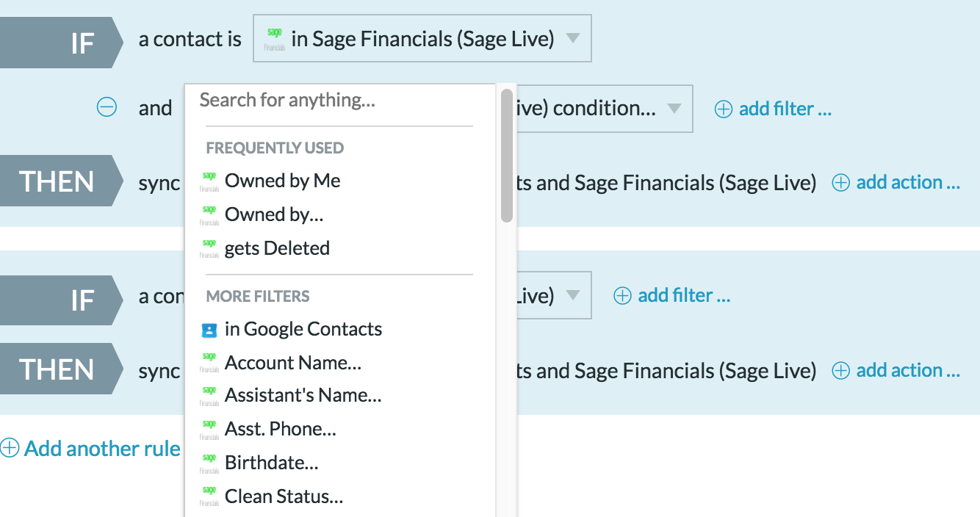Image resolution: width=980 pixels, height=517 pixels.
Task: Expand the condition dropdown arrow in the filter row
Action: point(674,109)
